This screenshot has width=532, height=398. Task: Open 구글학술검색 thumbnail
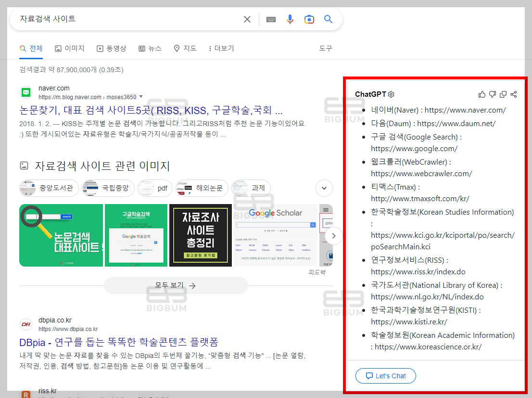(x=136, y=235)
